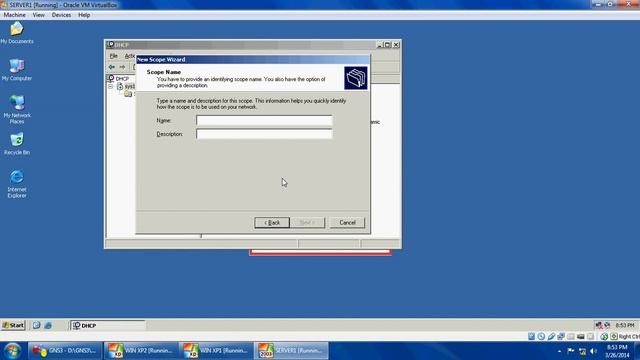Image resolution: width=640 pixels, height=360 pixels.
Task: Open the VirtualBox View menu
Action: [x=39, y=15]
